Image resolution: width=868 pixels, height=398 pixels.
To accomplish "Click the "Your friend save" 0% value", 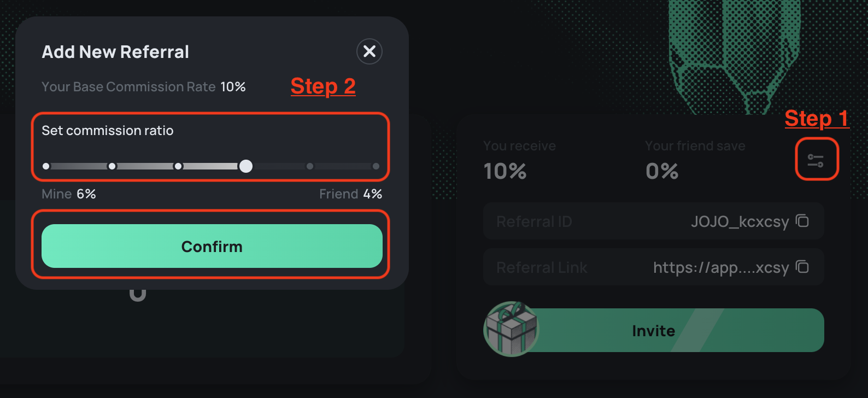I will pyautogui.click(x=662, y=171).
